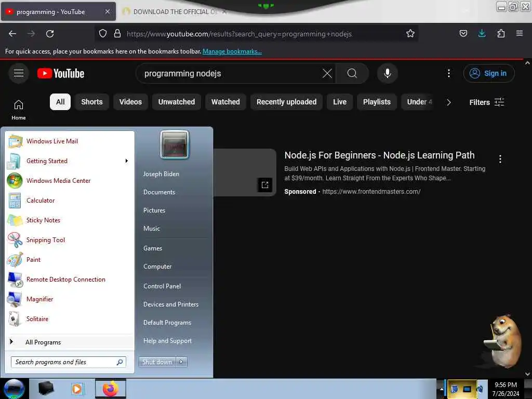Viewport: 532px width, 399px height.
Task: Click the Home sidebar icon
Action: (x=19, y=110)
